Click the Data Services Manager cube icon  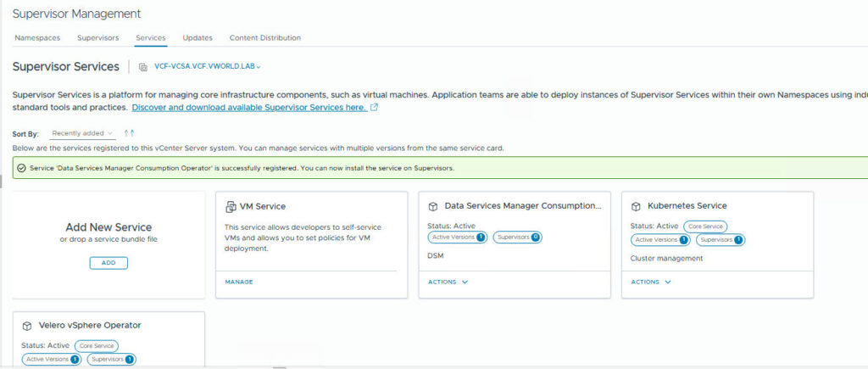(x=432, y=206)
